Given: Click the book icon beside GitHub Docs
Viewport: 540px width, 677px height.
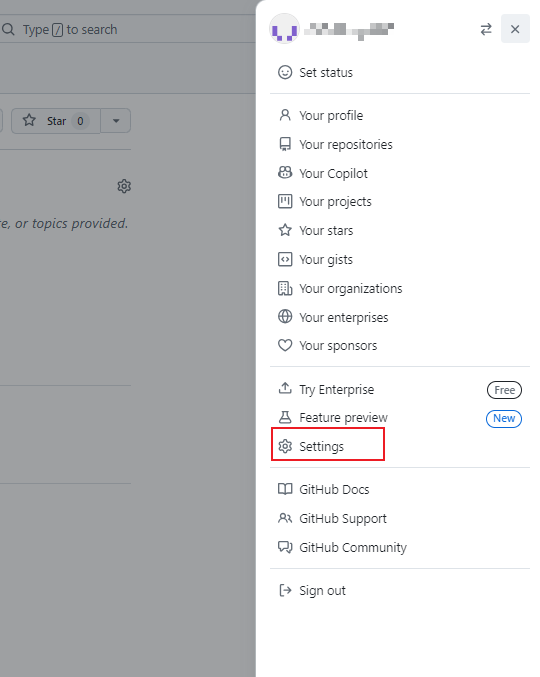Looking at the screenshot, I should 285,489.
